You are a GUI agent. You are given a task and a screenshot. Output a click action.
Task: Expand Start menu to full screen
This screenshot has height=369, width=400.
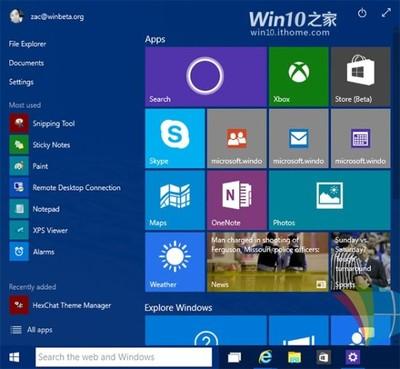(386, 13)
